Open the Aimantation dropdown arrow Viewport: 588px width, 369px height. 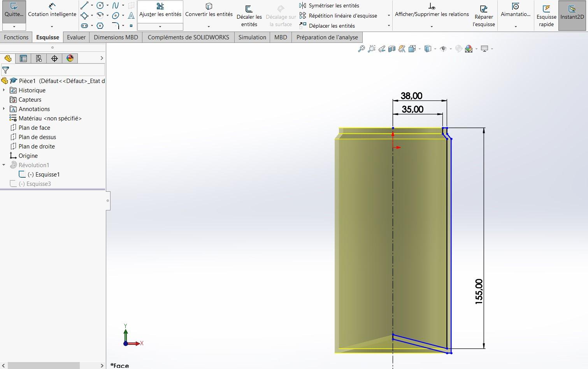[516, 26]
